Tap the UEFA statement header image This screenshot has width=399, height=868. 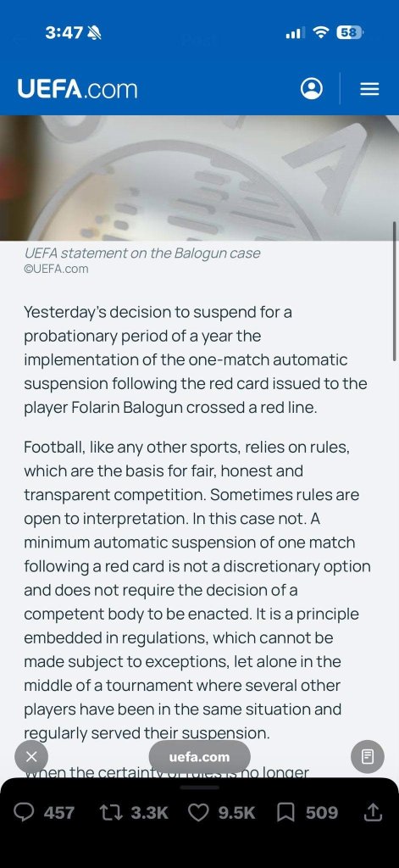[199, 178]
